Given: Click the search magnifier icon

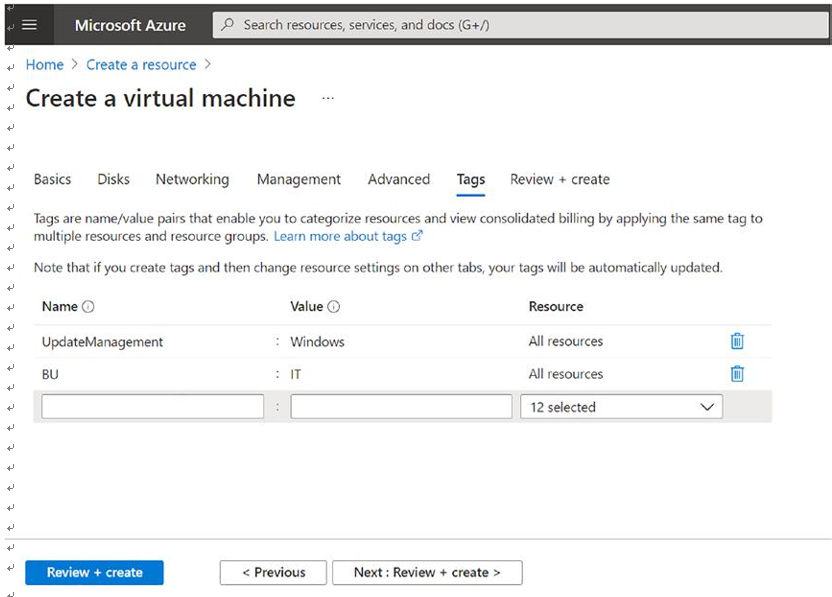Looking at the screenshot, I should 228,24.
